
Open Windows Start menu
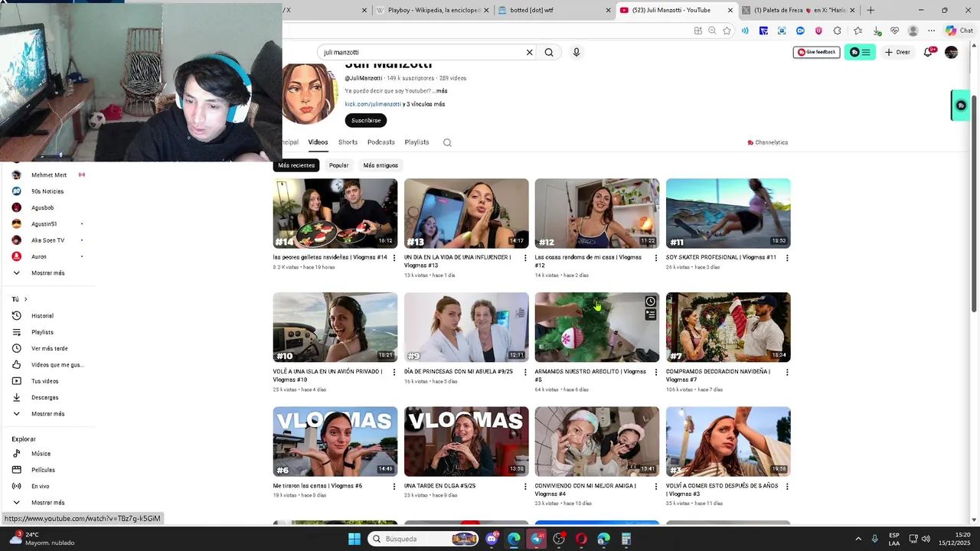click(x=354, y=539)
